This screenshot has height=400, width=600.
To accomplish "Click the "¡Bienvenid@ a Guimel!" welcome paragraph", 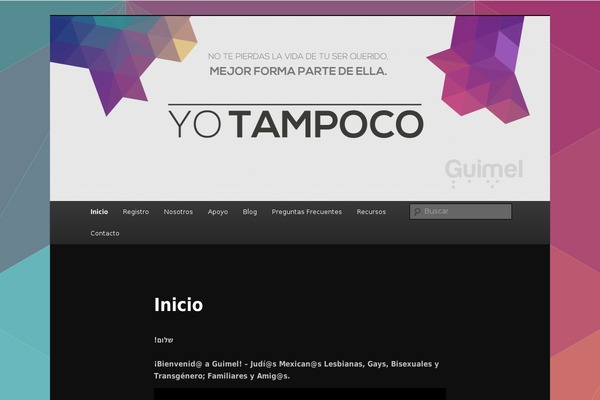I will (297, 370).
